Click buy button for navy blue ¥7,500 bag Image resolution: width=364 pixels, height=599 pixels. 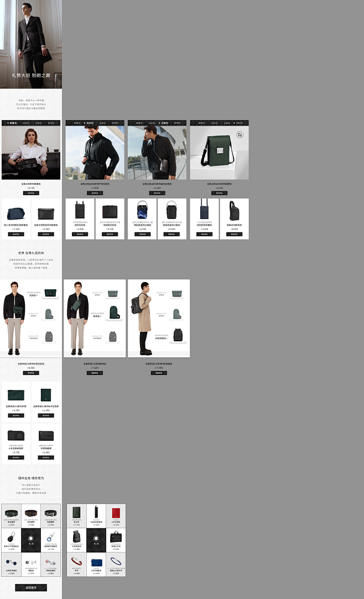coord(16,234)
